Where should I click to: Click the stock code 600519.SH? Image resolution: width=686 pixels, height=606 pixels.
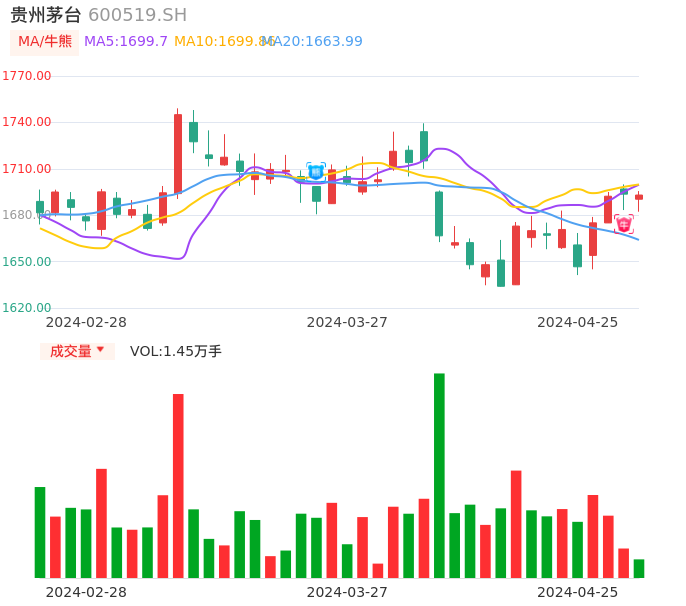point(137,15)
